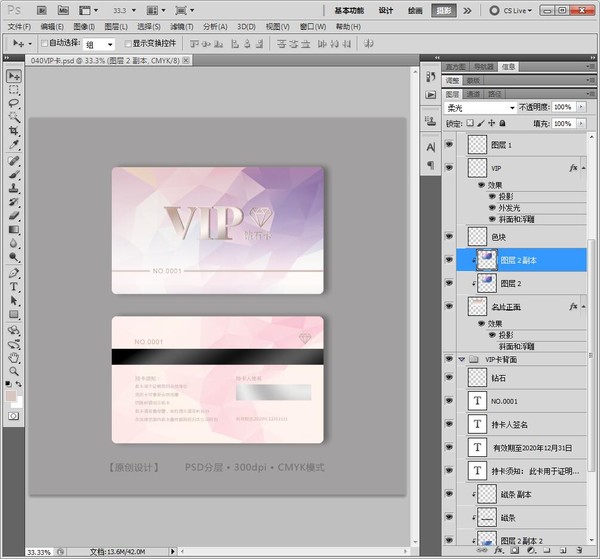Select the Crop tool
The image size is (600, 559).
tap(14, 131)
